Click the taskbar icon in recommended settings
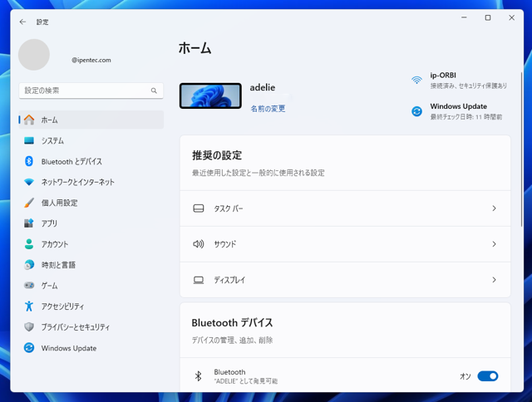532x402 pixels. [199, 208]
